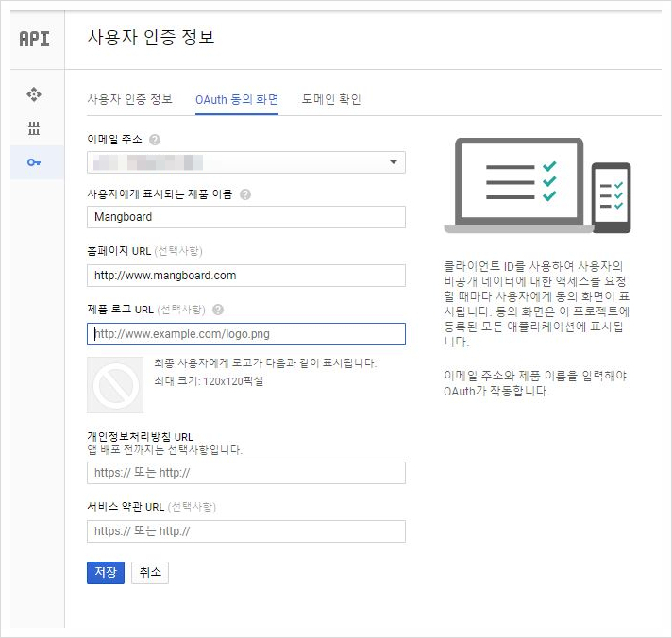Viewport: 672px width, 638px height.
Task: Switch to the 사용자 인증 정보 tab
Action: coord(129,99)
